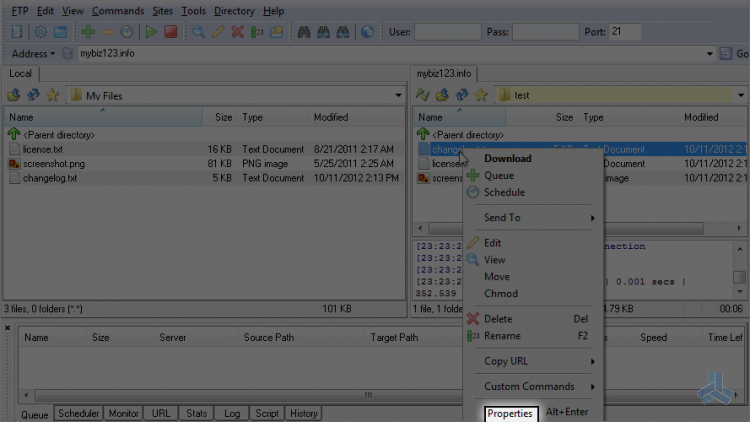Click the remote pane reconnect icon
Image resolution: width=750 pixels, height=422 pixels.
click(422, 95)
